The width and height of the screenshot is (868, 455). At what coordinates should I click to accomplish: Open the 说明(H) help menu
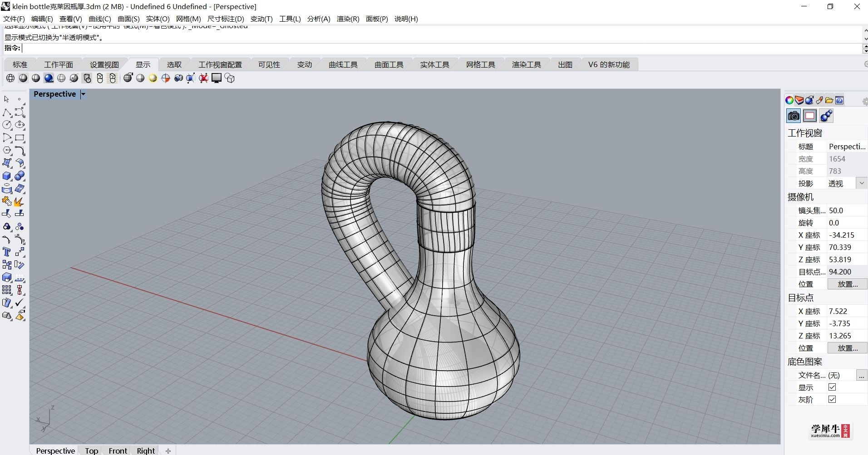click(x=406, y=19)
